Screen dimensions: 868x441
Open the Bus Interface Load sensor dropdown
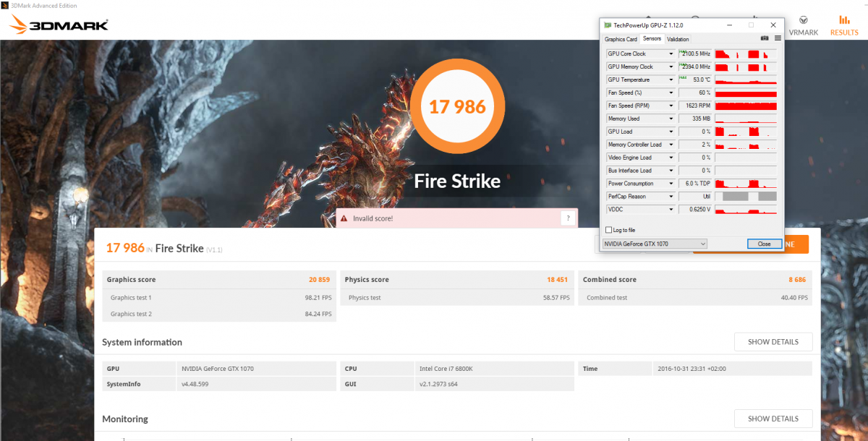pyautogui.click(x=671, y=171)
